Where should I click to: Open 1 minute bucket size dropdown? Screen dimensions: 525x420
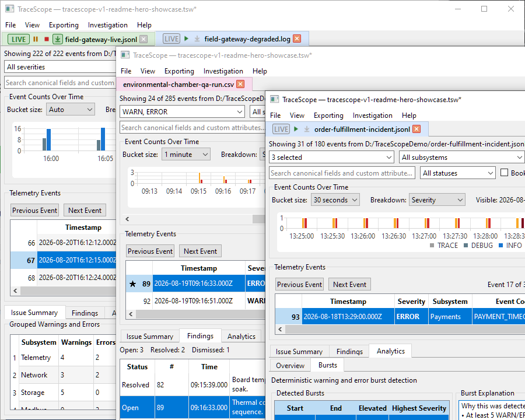coord(186,155)
